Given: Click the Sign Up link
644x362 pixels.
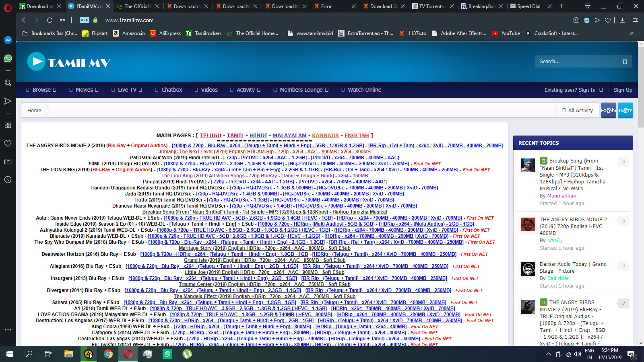Looking at the screenshot, I should [x=623, y=90].
